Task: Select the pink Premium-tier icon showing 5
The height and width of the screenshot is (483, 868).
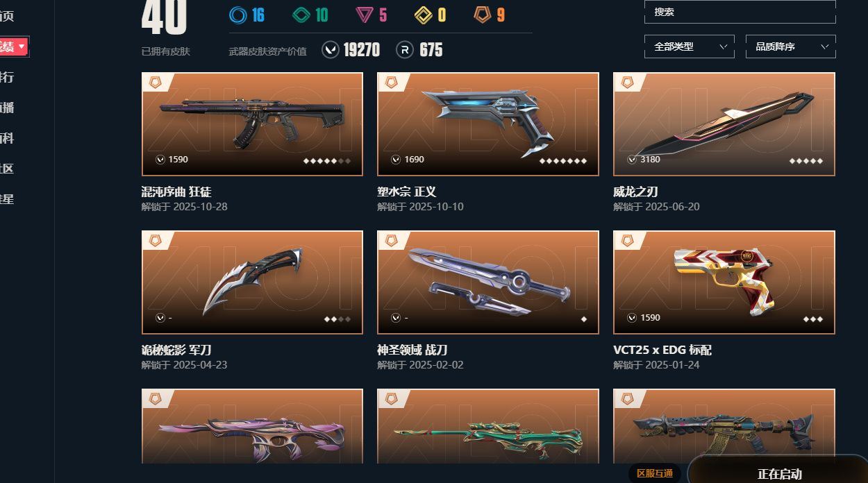Action: pyautogui.click(x=365, y=15)
